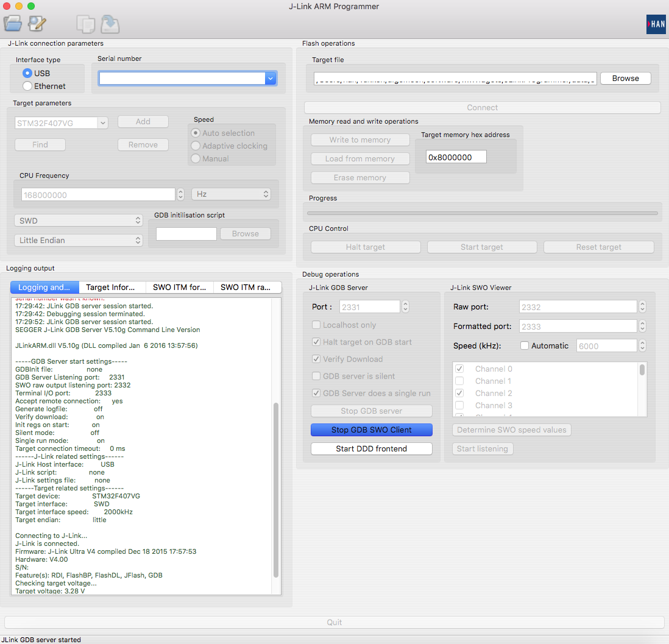Toggle Verify Download checkbox

click(316, 359)
